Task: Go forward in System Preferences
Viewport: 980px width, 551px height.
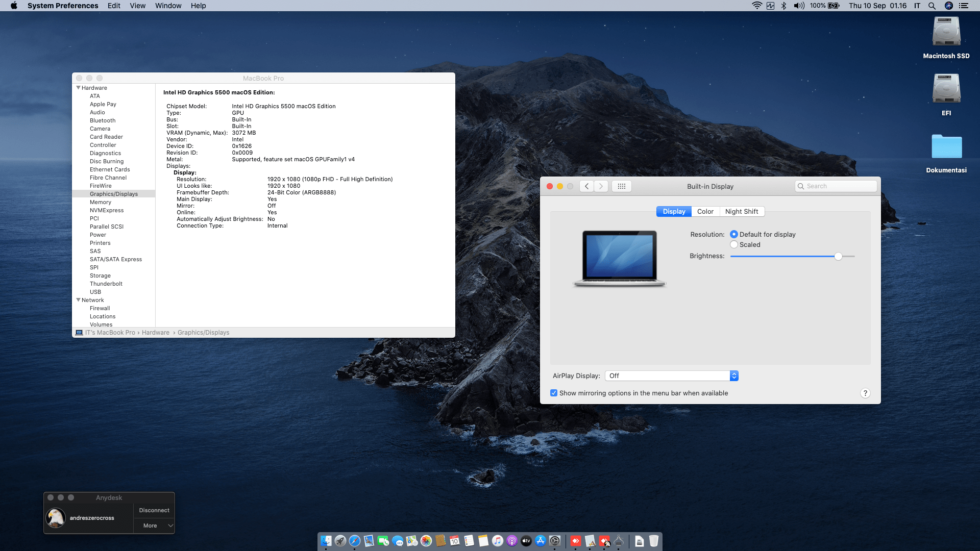Action: 601,186
